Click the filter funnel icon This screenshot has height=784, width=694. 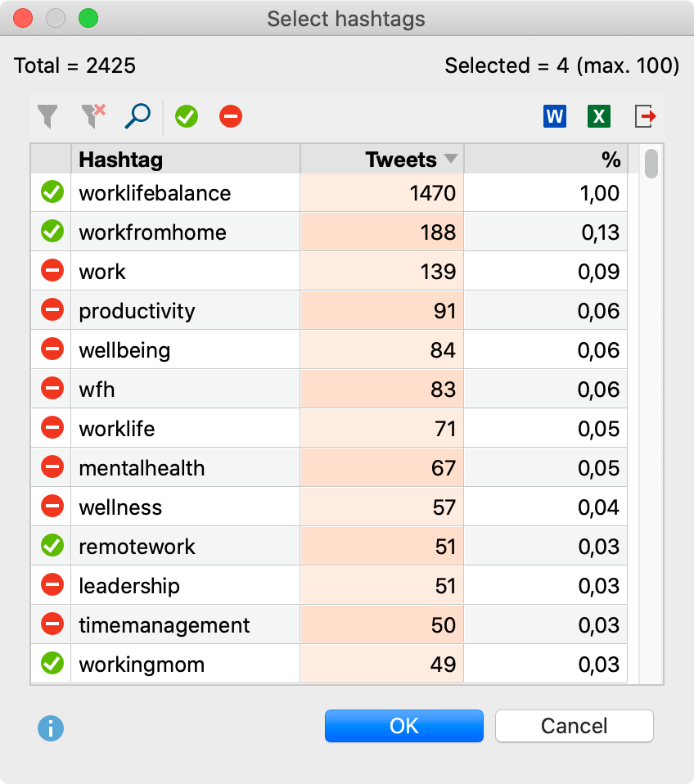(x=48, y=117)
